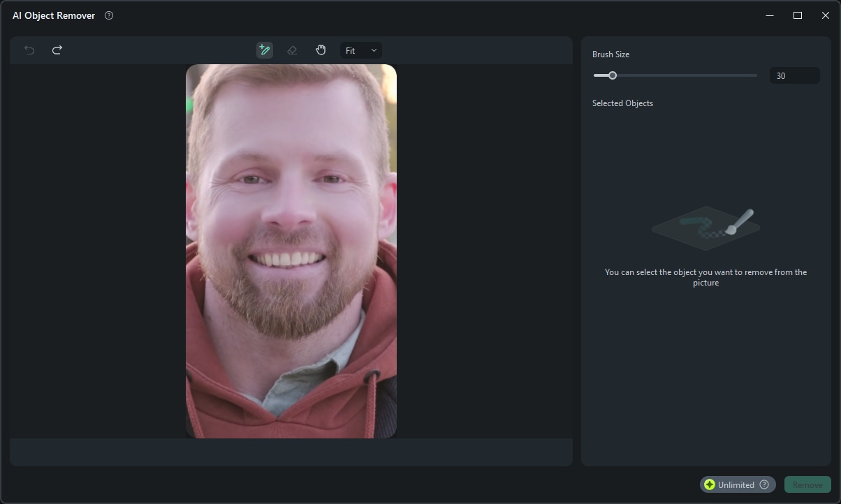The height and width of the screenshot is (504, 841).
Task: Click the undo arrow icon
Action: click(29, 50)
